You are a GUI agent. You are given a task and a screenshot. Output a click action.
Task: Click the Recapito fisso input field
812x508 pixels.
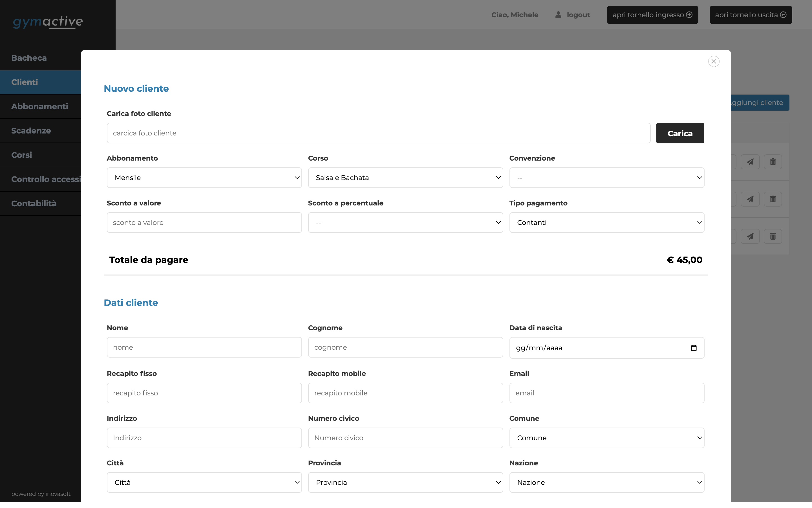(x=204, y=393)
